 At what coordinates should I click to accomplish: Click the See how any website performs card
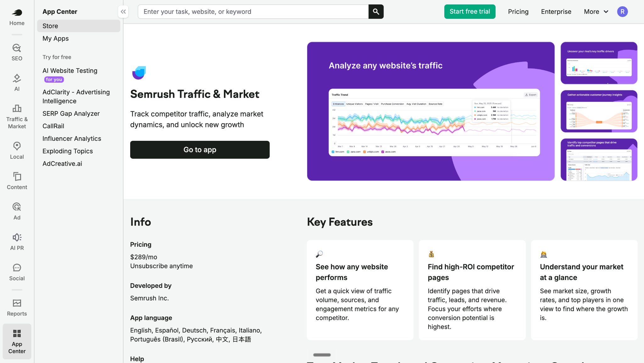point(360,290)
